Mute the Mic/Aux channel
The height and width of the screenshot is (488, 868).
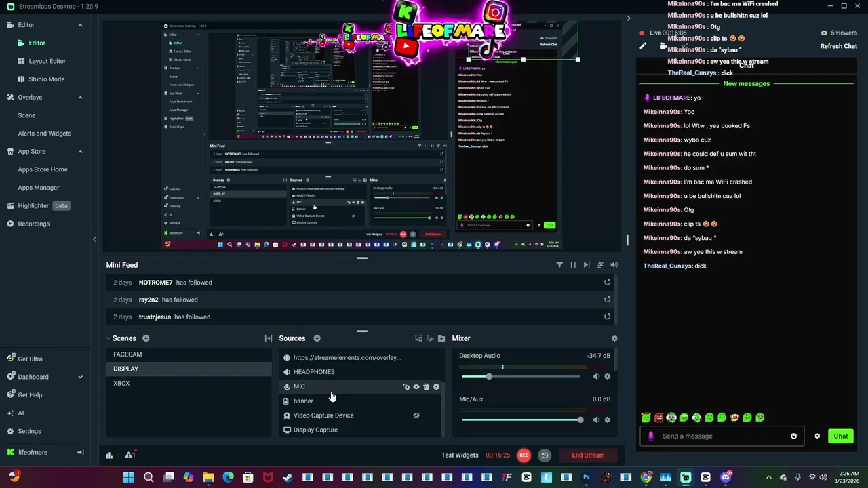click(x=596, y=420)
